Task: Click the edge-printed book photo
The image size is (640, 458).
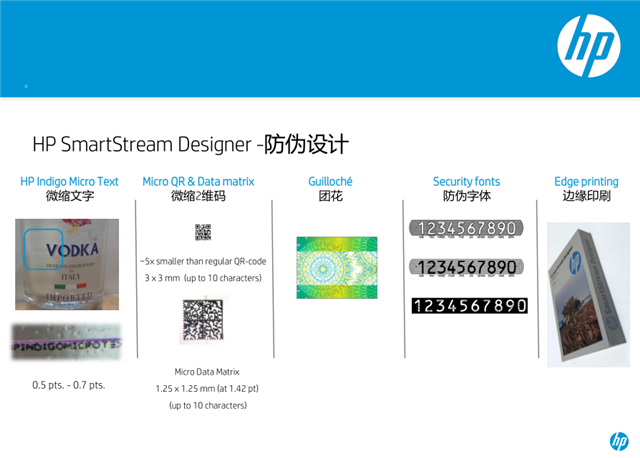Action: pos(588,295)
